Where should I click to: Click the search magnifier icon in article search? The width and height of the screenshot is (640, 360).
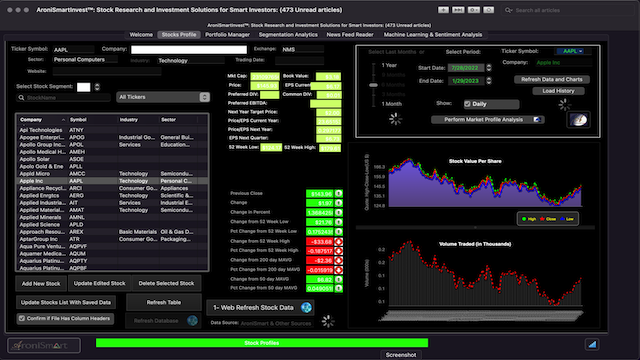[509, 10]
